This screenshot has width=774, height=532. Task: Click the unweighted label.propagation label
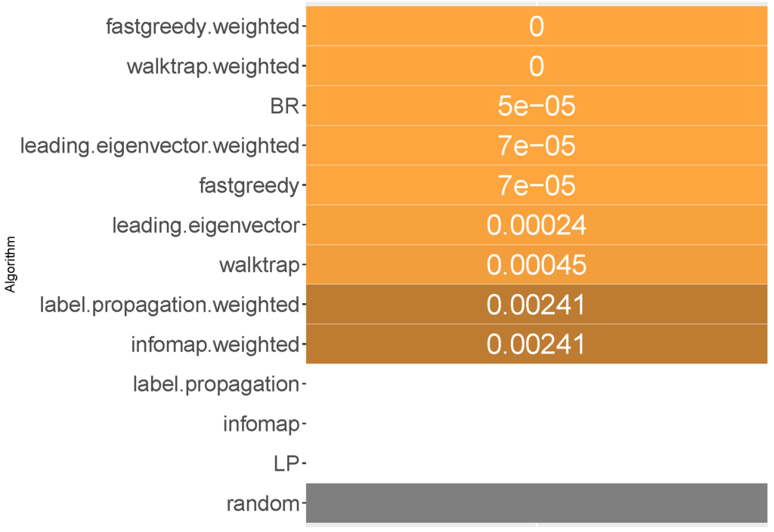(x=216, y=385)
